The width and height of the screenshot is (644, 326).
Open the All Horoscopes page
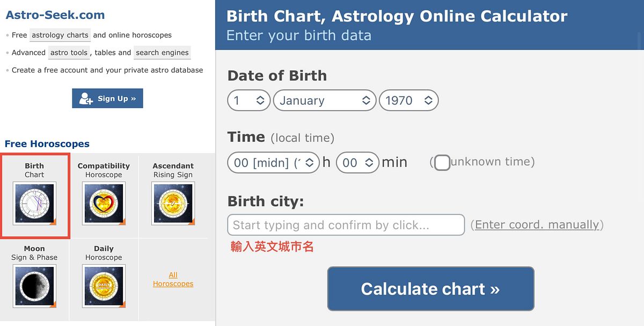[173, 279]
